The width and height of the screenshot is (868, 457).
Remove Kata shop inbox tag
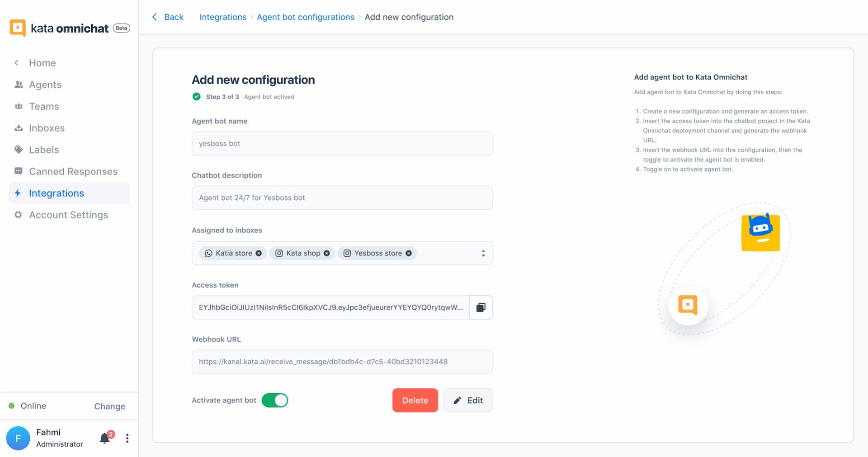[327, 253]
